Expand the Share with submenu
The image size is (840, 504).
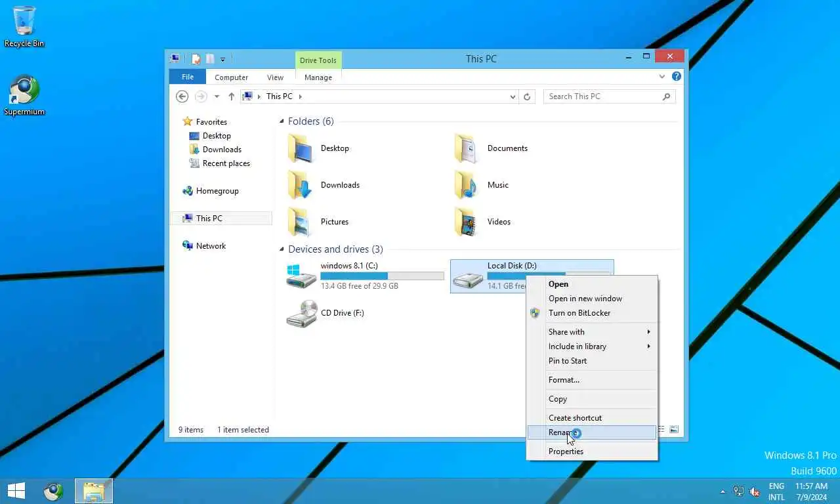click(x=591, y=332)
